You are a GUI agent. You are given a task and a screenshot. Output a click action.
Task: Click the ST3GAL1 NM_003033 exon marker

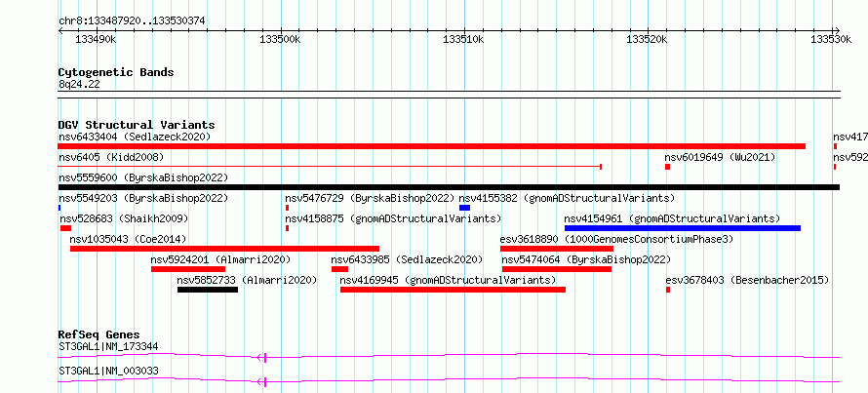pyautogui.click(x=265, y=381)
